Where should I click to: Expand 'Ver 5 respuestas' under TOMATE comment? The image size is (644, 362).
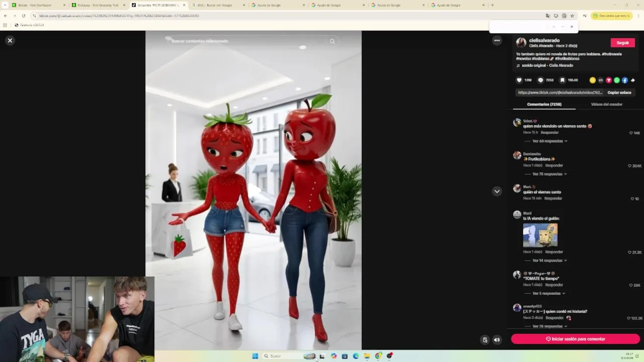[548, 293]
